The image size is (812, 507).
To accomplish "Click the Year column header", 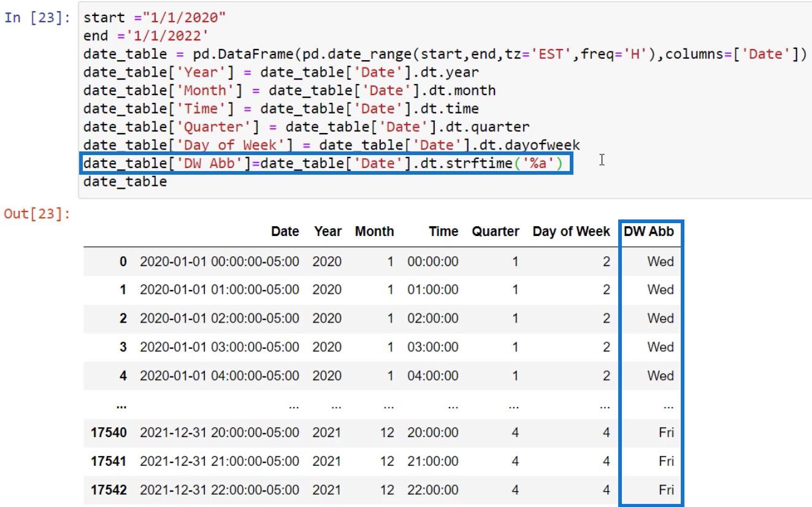I will tap(327, 232).
